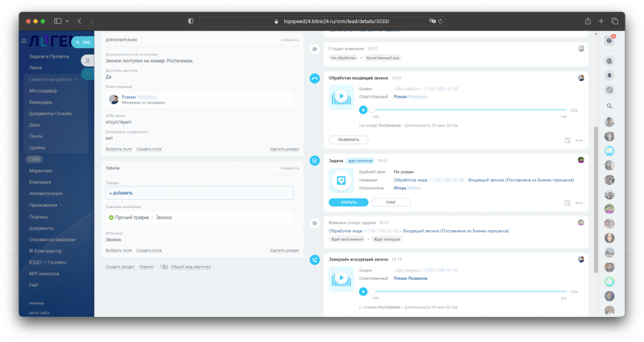
Task: Open the Safari share icon
Action: (x=588, y=21)
